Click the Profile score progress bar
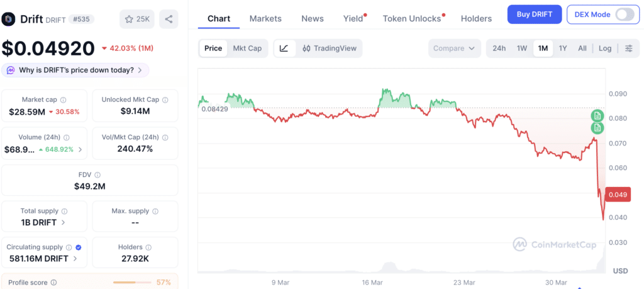 131,283
